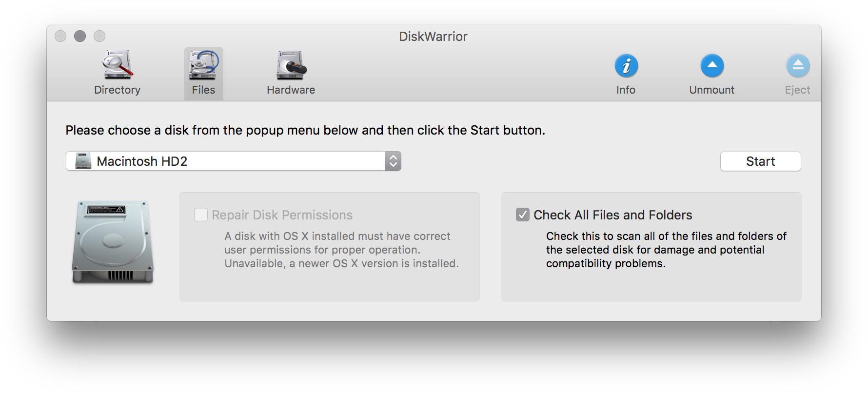Click the Eject disk icon
868x393 pixels.
point(798,66)
